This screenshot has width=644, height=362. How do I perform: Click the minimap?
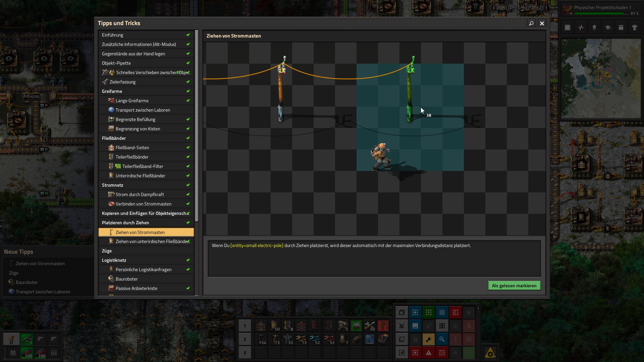click(601, 78)
